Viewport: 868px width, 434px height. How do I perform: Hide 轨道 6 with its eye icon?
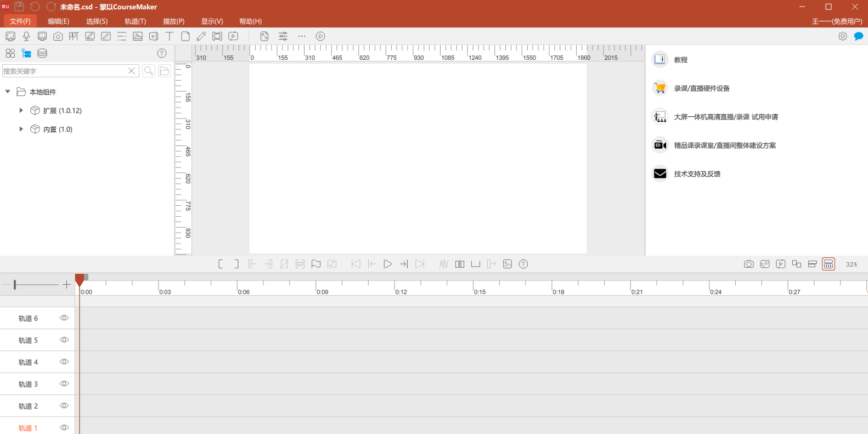64,318
